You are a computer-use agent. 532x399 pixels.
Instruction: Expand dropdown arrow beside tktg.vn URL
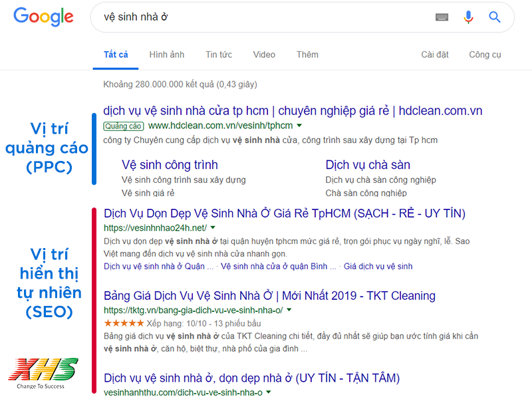(x=289, y=310)
